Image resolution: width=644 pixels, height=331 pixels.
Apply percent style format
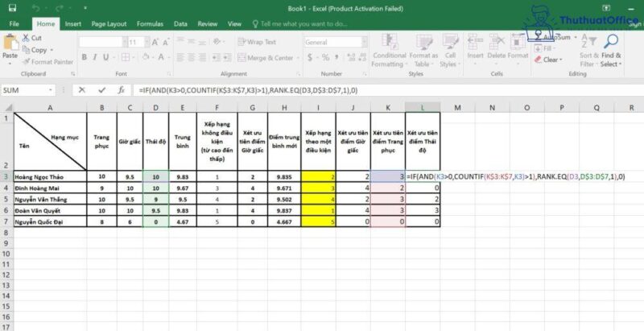[325, 57]
